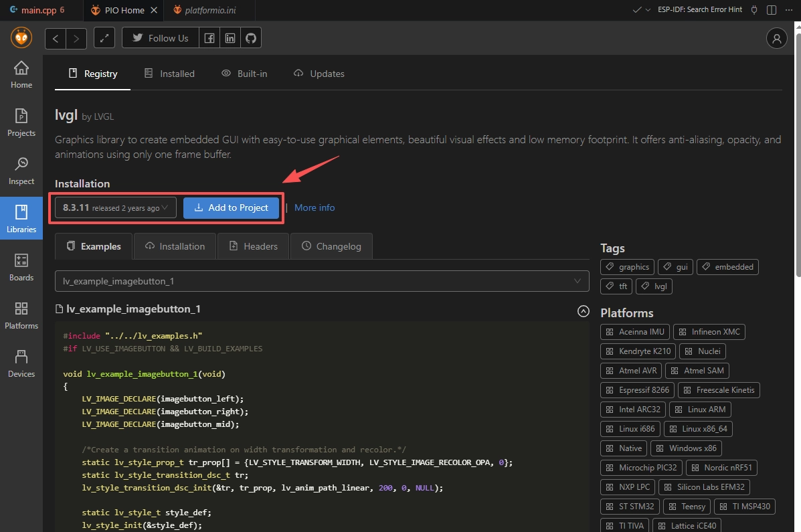Screen dimensions: 801x532
Task: Click the PlatformIO logo icon
Action: coord(21,38)
